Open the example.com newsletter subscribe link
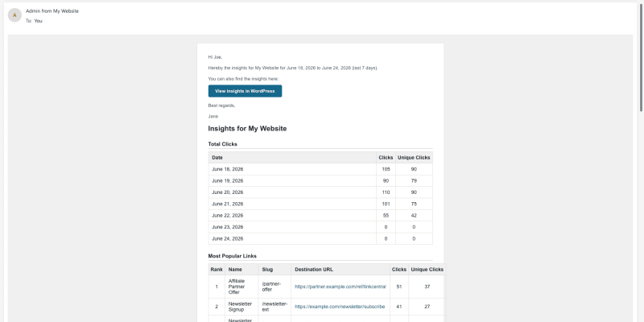This screenshot has width=644, height=322. [x=340, y=307]
